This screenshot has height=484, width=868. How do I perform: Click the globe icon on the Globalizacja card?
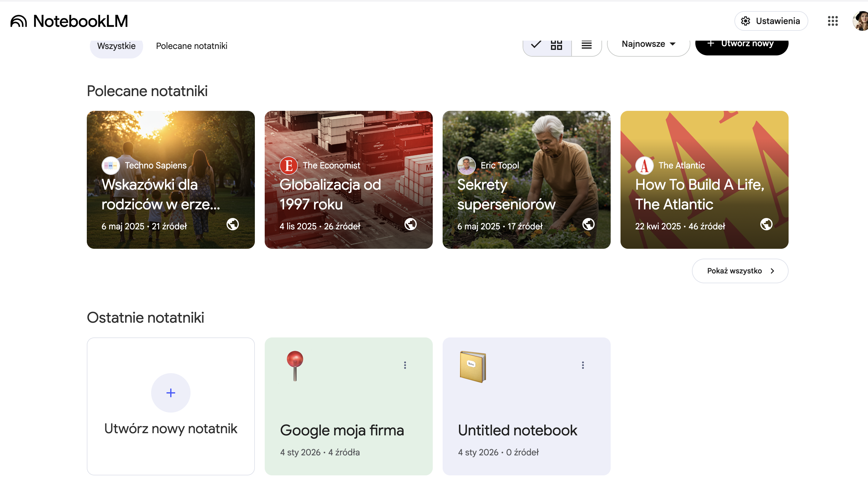point(410,224)
